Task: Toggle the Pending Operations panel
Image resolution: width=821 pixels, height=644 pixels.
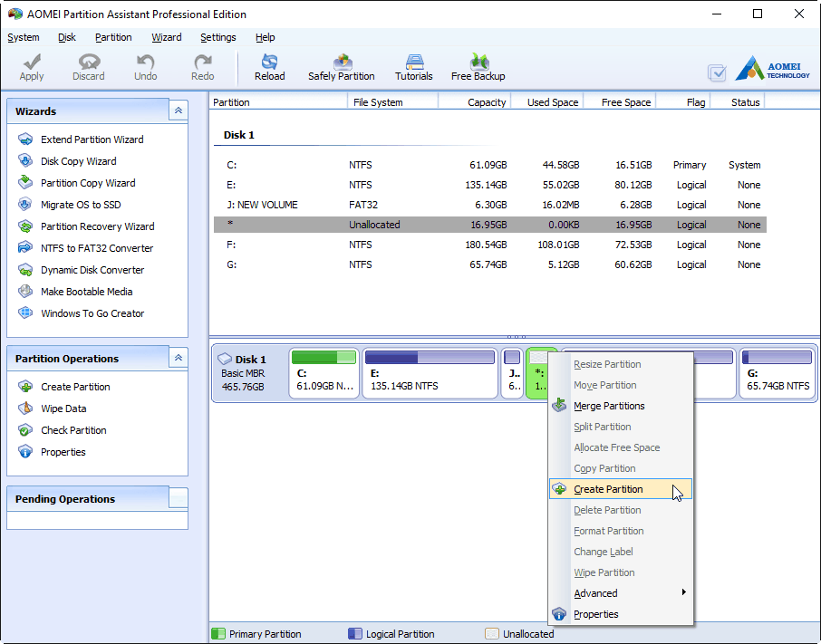Action: pos(179,498)
